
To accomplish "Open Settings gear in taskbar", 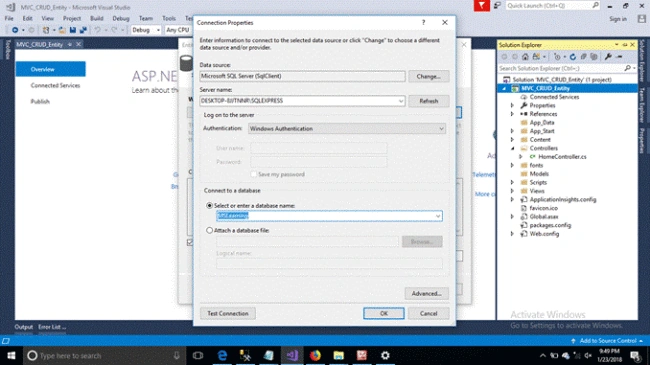I will [385, 355].
